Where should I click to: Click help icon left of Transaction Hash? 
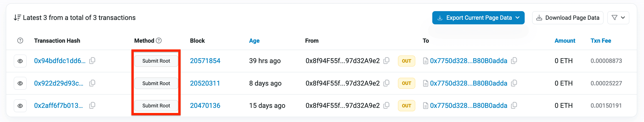(20, 41)
